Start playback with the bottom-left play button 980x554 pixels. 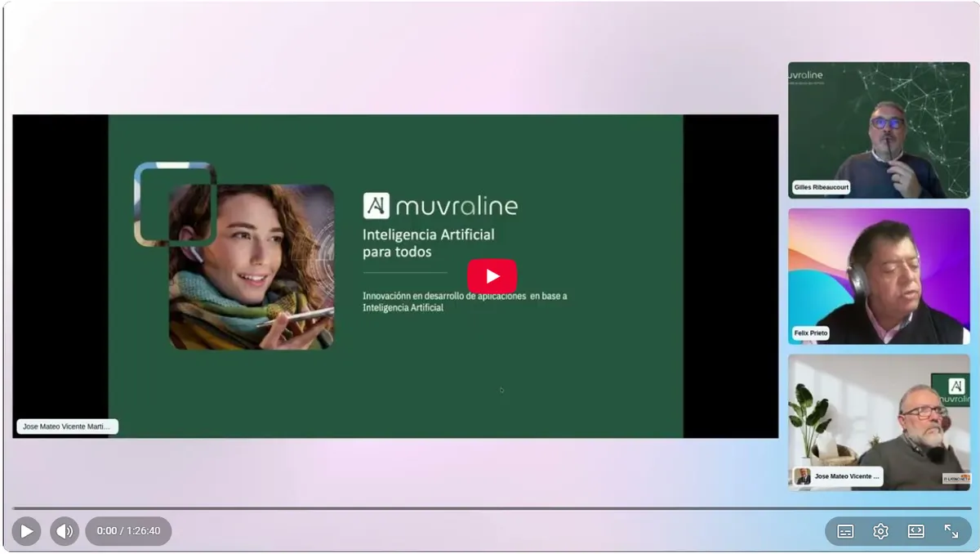point(26,531)
